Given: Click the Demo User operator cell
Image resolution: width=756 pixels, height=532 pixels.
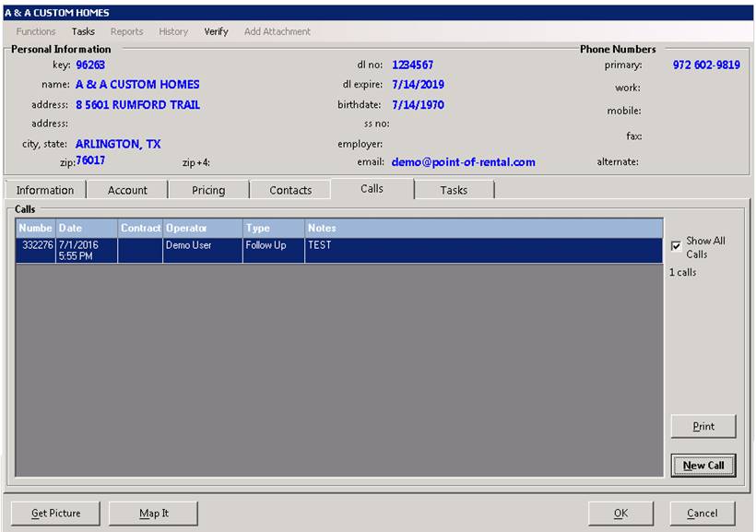Looking at the screenshot, I should click(x=203, y=250).
